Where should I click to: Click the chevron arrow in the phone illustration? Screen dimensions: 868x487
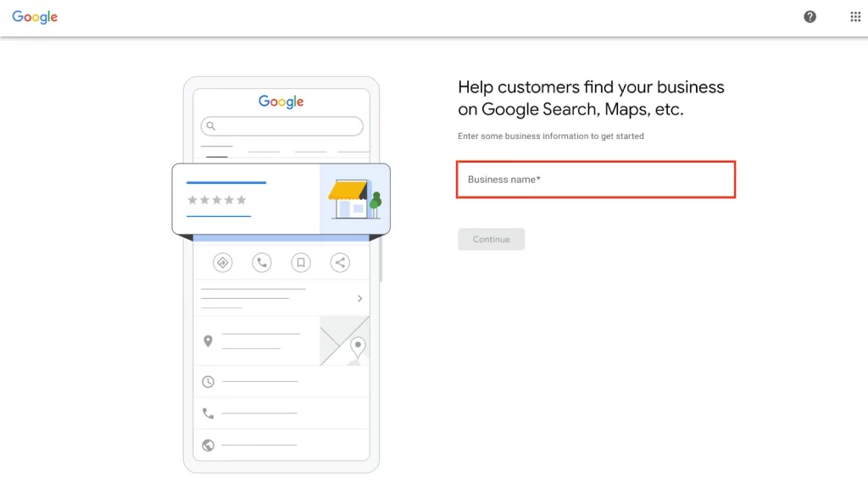point(359,298)
